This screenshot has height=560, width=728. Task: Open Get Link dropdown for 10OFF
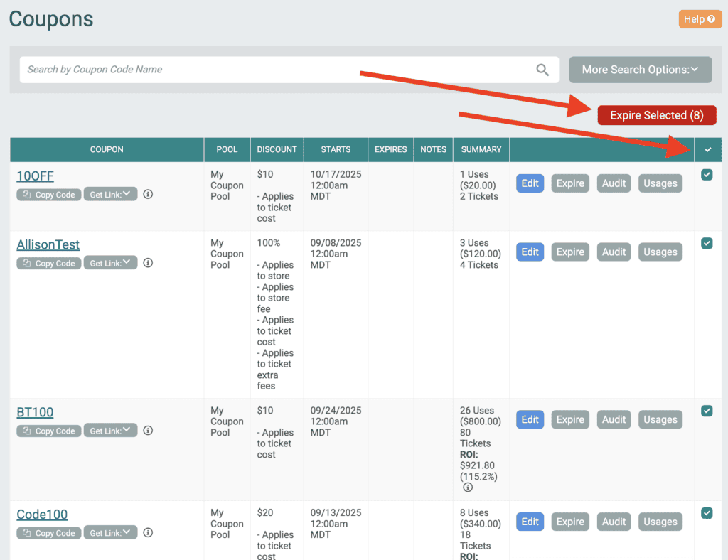pos(110,195)
